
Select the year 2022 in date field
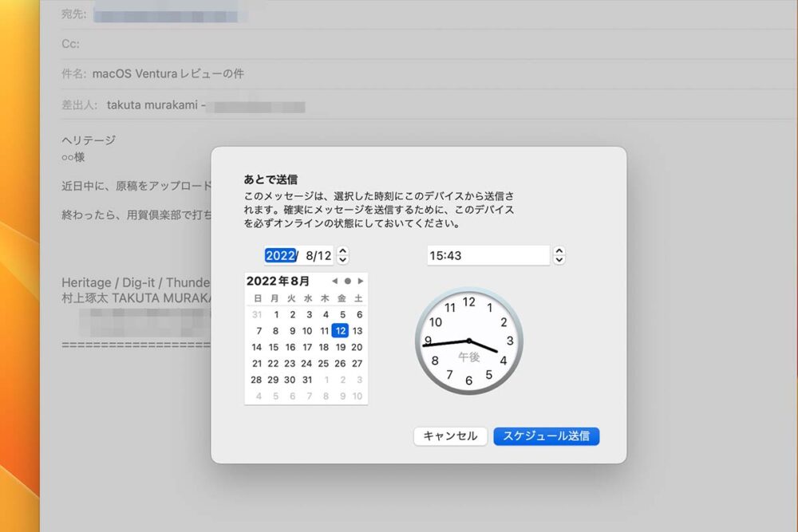(x=280, y=256)
